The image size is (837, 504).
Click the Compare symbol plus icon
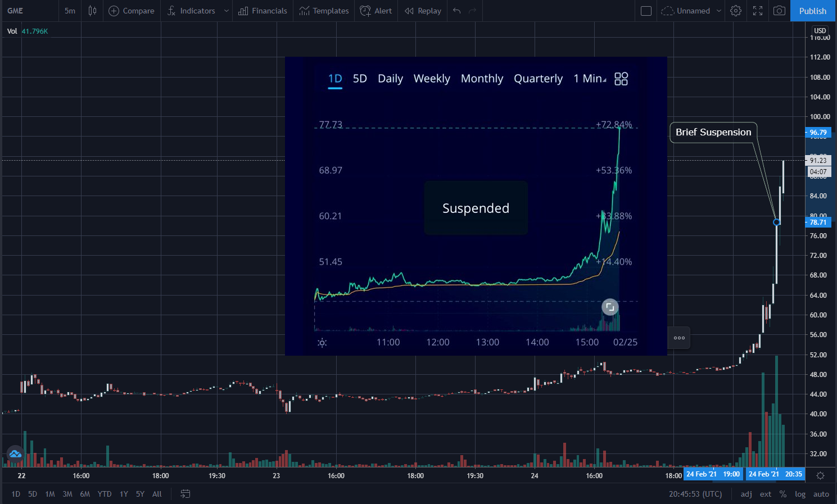pos(114,11)
